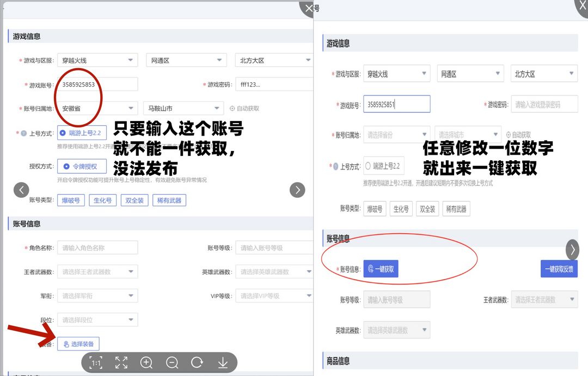The height and width of the screenshot is (376, 588).
Task: Click the 一键获取反馈 button
Action: (559, 269)
